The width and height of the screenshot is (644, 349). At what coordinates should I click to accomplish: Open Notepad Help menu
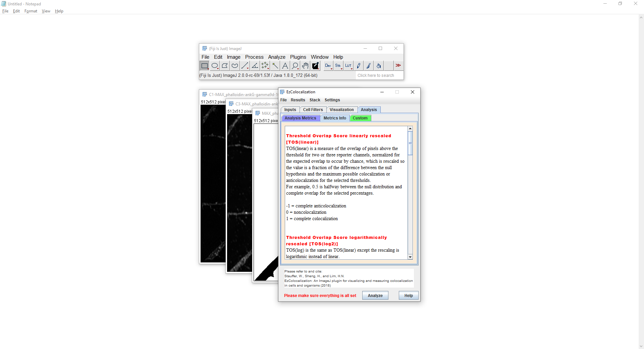(x=59, y=11)
